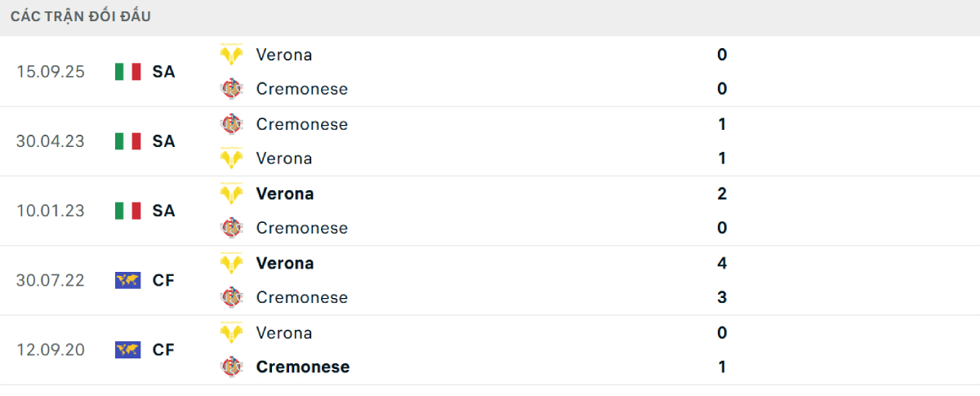
Task: Click Cremonese's crest in the 12.09.20 match
Action: [232, 367]
